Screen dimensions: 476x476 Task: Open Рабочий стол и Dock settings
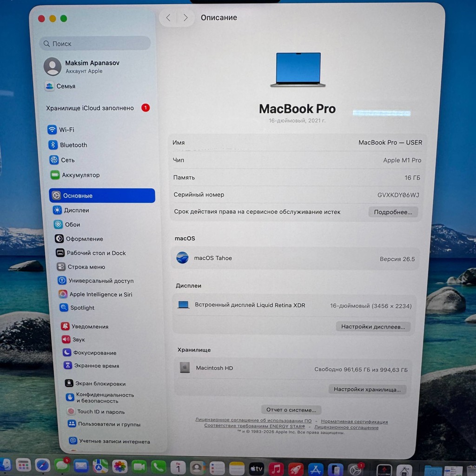(91, 253)
